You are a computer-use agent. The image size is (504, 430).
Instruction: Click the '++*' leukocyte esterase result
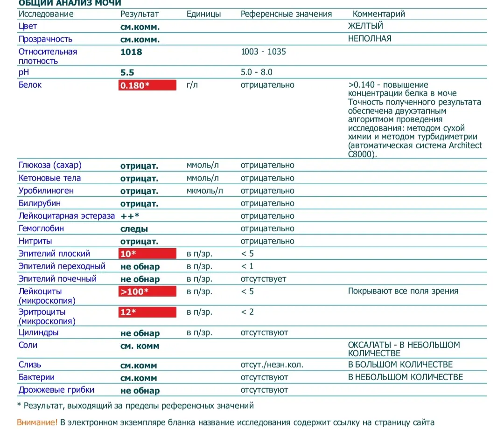pos(130,216)
